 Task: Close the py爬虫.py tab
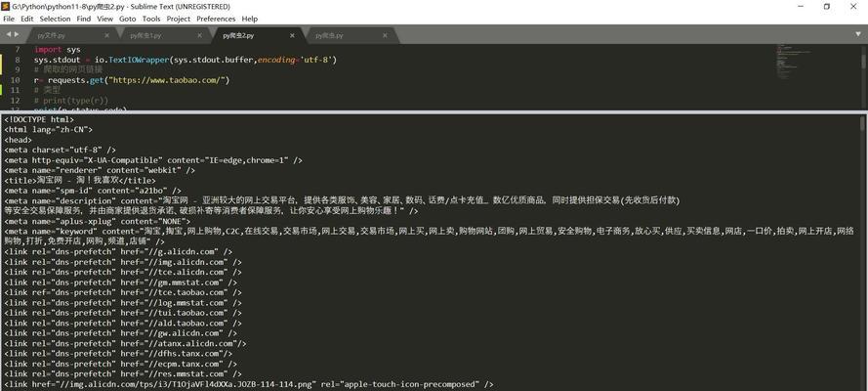(x=386, y=35)
